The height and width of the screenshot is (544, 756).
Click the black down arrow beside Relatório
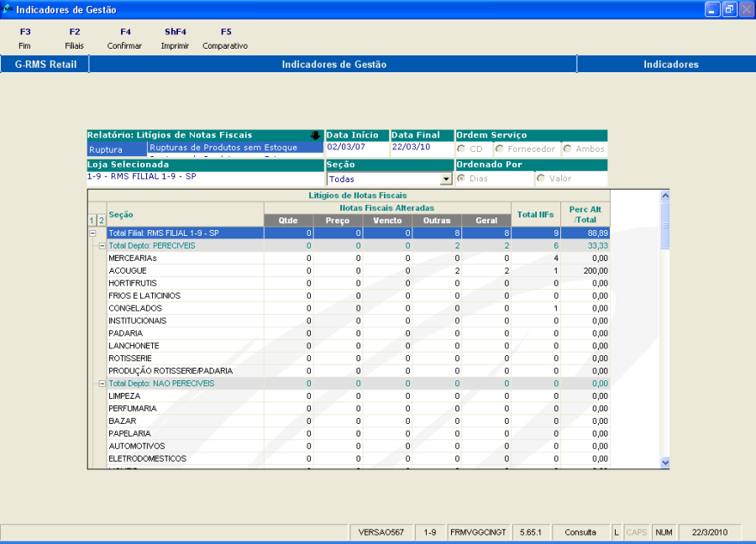(x=316, y=135)
